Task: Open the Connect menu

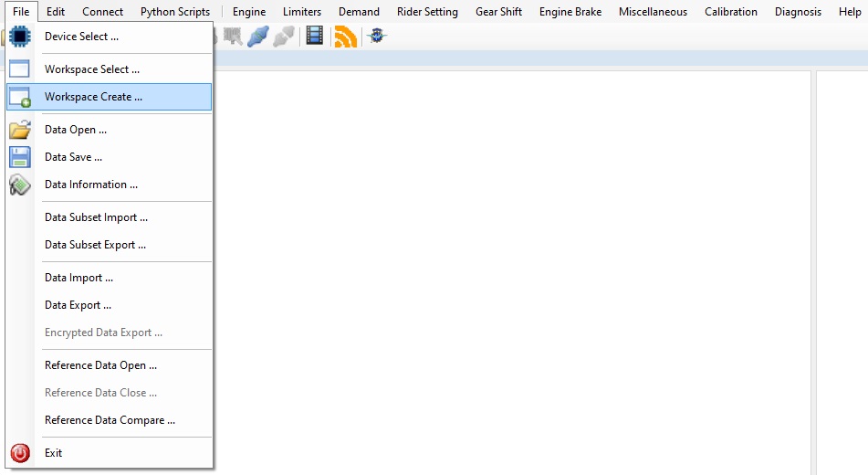Action: click(x=102, y=12)
